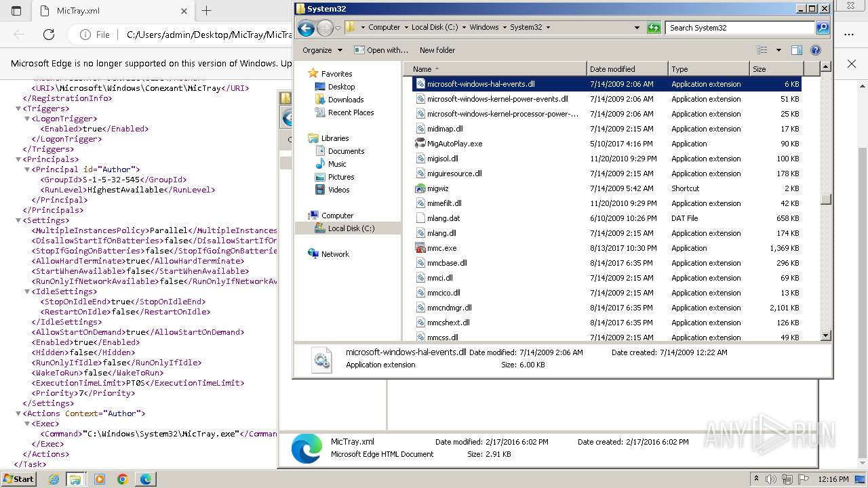The height and width of the screenshot is (488, 868).
Task: Change view using the views icon
Action: pyautogui.click(x=762, y=50)
